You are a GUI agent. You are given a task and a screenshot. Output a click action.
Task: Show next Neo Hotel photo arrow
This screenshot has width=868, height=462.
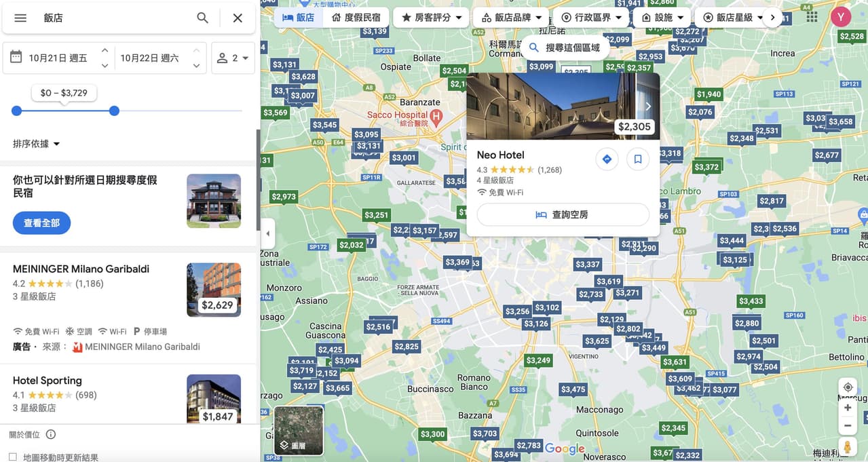[648, 107]
